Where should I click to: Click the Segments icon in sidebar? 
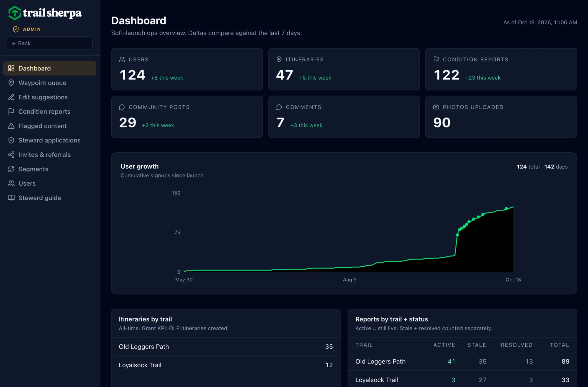point(11,169)
